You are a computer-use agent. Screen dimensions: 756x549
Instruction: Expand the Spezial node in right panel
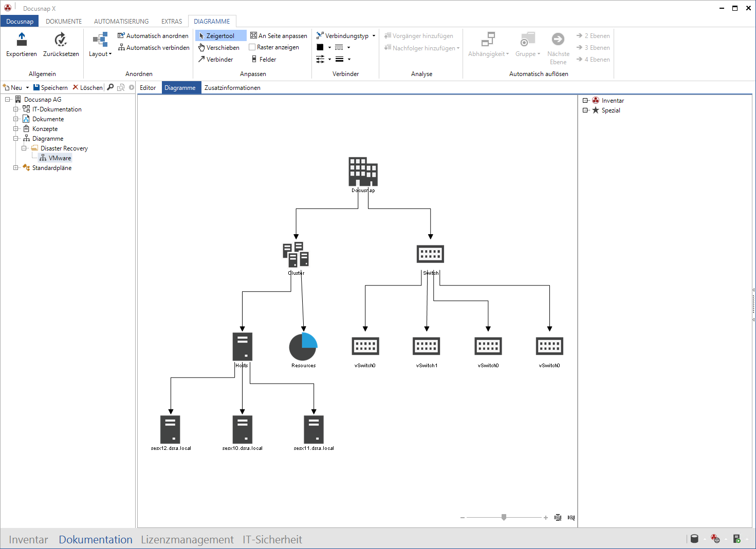tap(585, 110)
